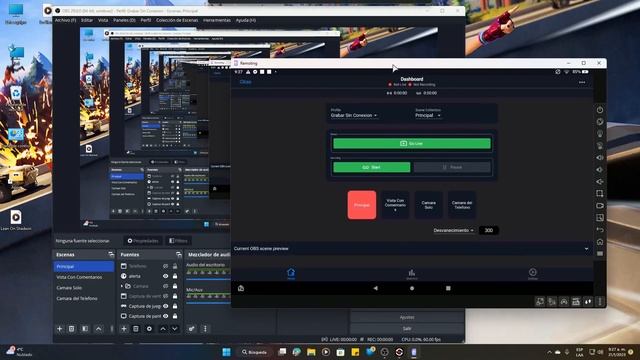Select the Vista Con Comentarios scene tile

(395, 205)
